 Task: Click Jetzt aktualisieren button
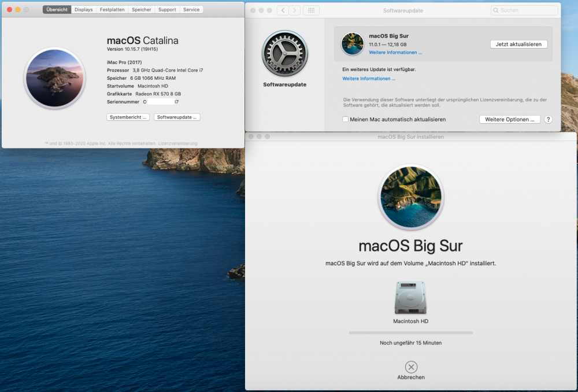518,45
